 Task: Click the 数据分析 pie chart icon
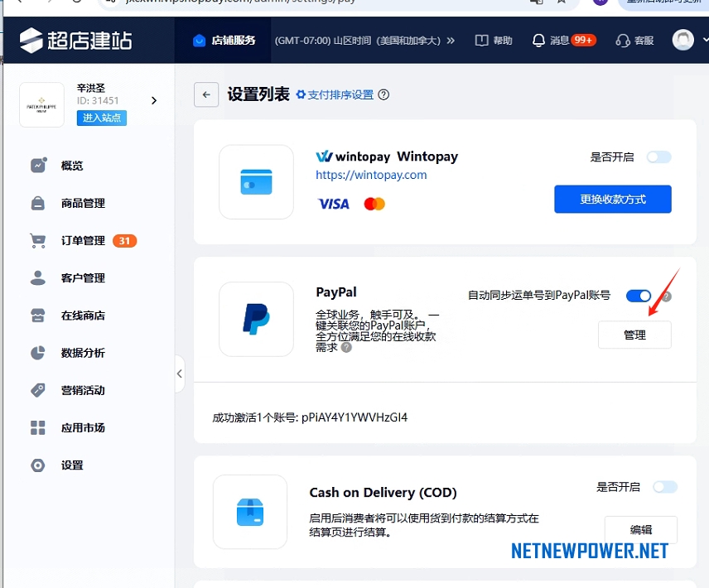(38, 353)
